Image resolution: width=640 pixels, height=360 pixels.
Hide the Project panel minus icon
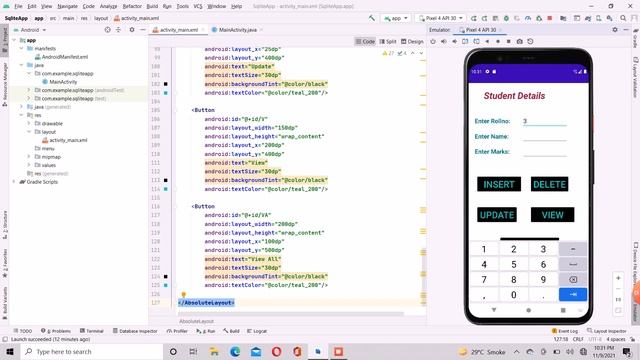[142, 30]
